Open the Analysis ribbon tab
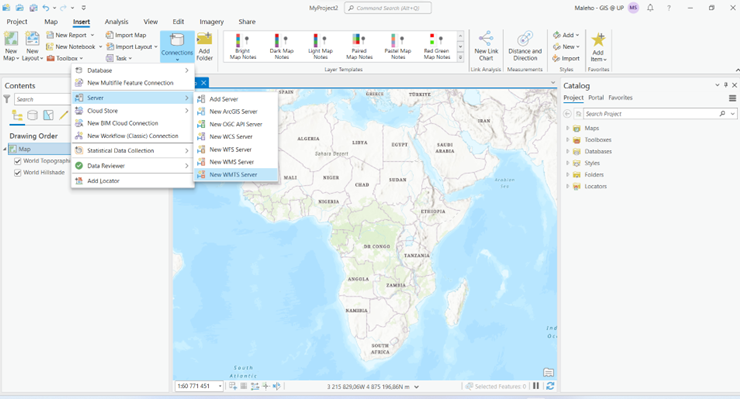Viewport: 740px width, 399px height. (x=117, y=22)
